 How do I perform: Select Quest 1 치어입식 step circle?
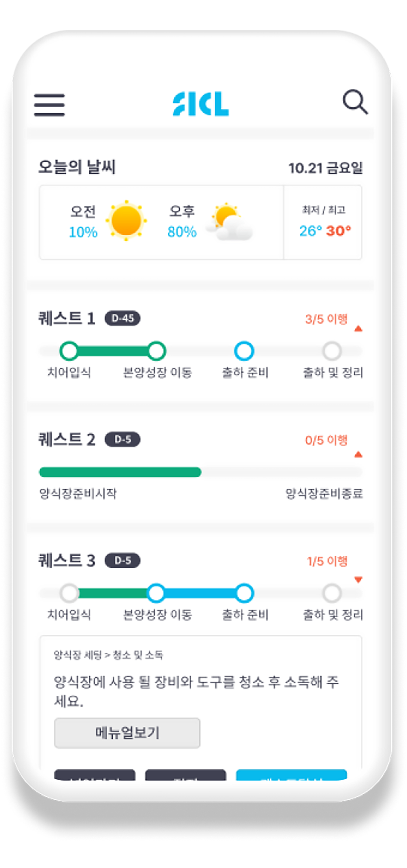pyautogui.click(x=69, y=351)
